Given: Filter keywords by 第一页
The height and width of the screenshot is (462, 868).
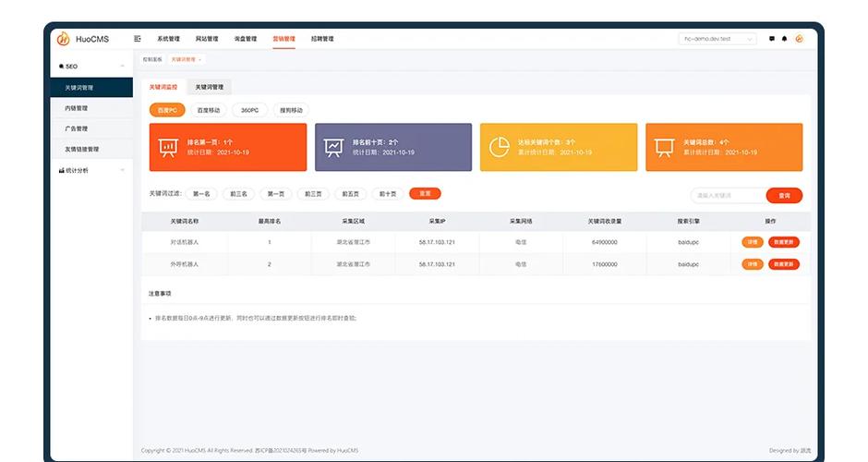Looking at the screenshot, I should tap(276, 194).
